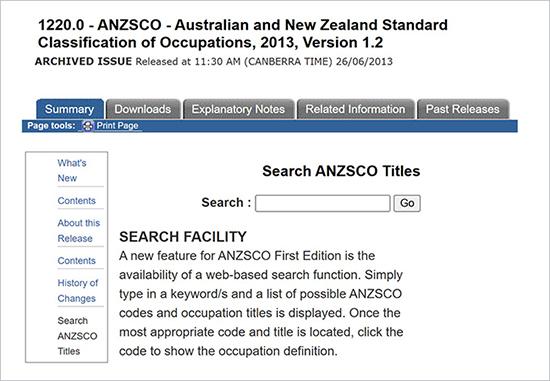Click the release date 26/06/2013 text
Screen dimensions: 550x381
coord(364,62)
